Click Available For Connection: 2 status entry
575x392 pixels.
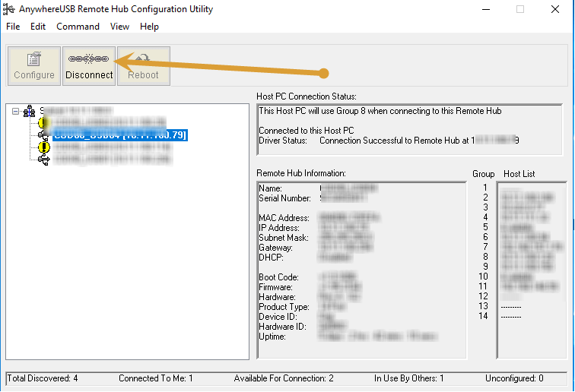[x=284, y=378]
